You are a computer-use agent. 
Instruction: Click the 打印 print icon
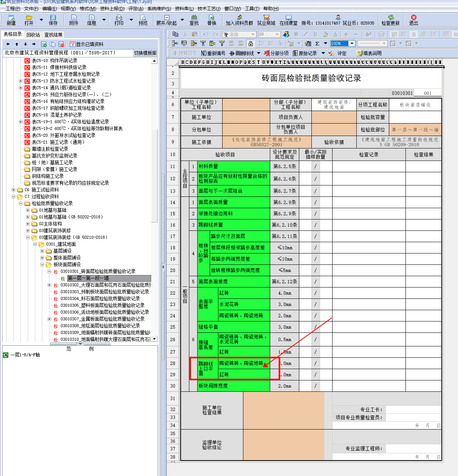coord(119,20)
